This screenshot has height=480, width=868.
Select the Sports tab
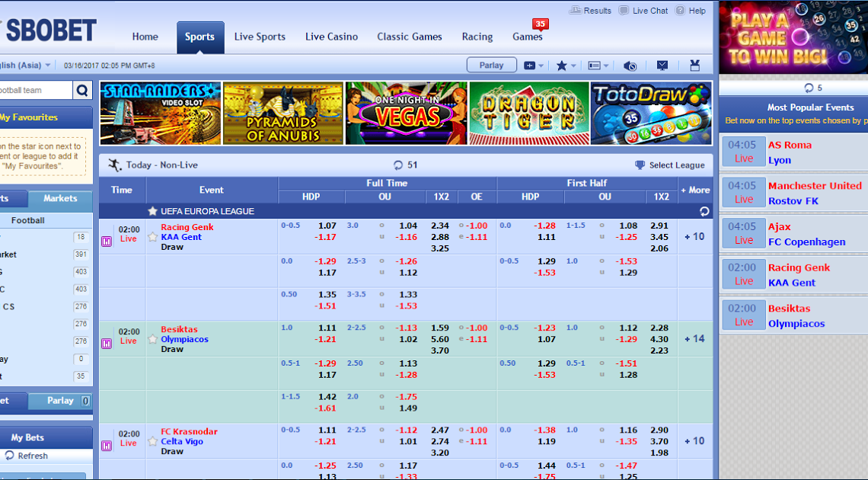200,37
